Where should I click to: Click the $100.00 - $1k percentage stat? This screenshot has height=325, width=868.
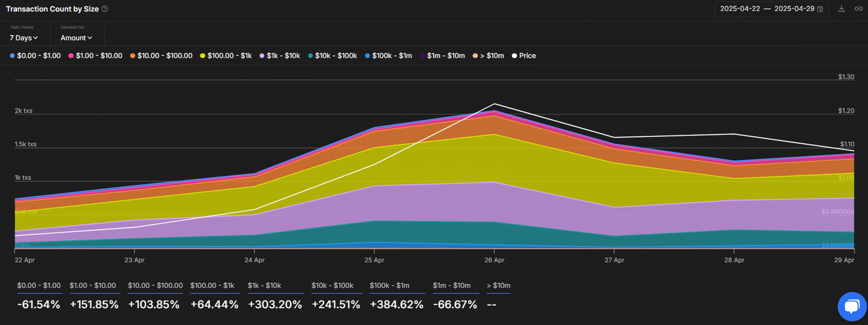214,305
